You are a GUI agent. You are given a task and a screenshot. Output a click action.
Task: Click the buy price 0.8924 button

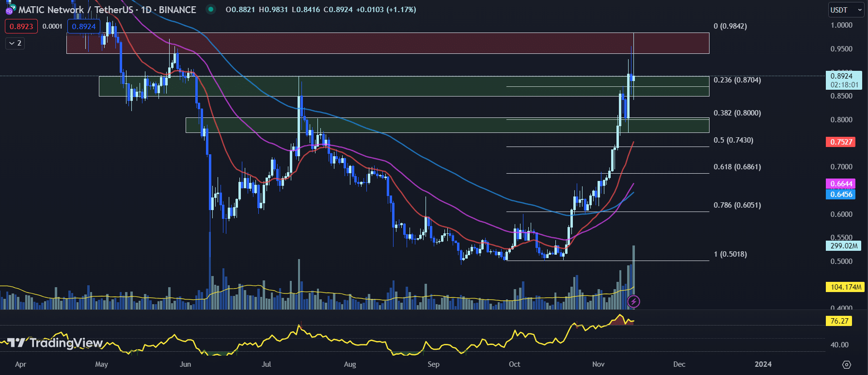tap(84, 26)
